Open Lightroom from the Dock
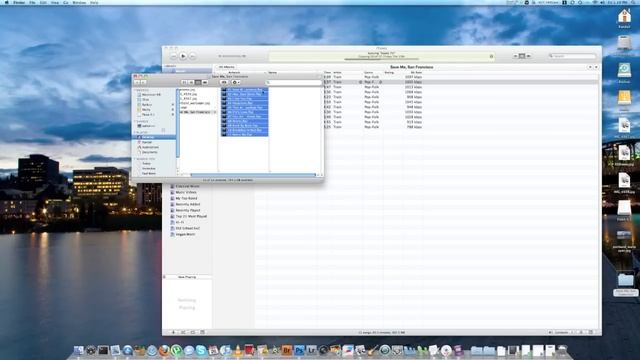Image resolution: width=640 pixels, height=360 pixels. (311, 350)
